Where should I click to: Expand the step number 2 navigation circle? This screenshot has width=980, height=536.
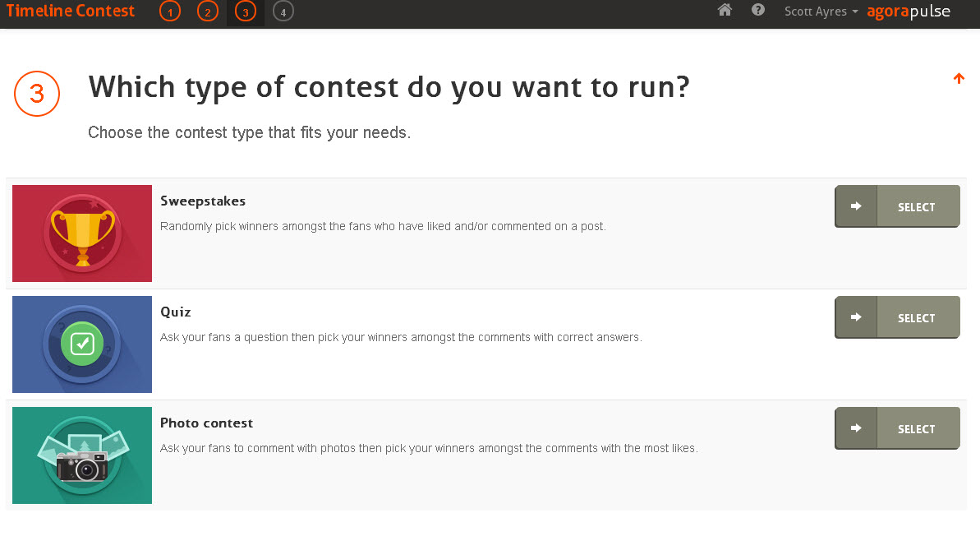pos(207,12)
